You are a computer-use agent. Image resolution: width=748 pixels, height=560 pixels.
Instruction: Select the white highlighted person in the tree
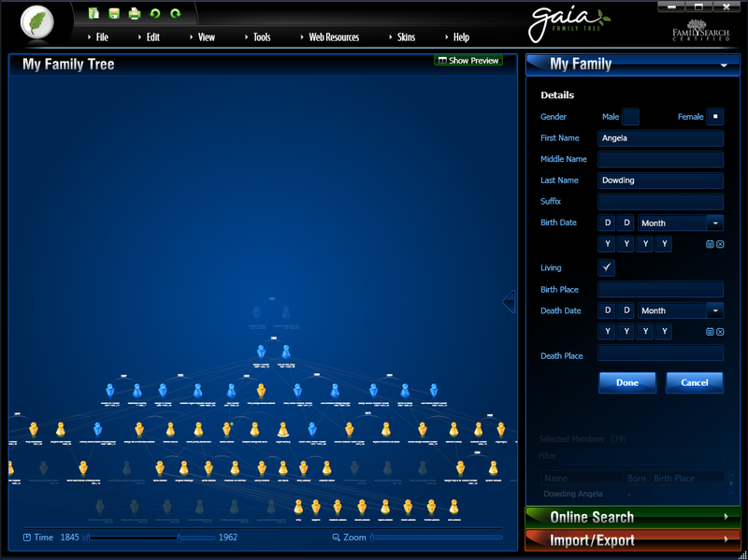[283, 430]
